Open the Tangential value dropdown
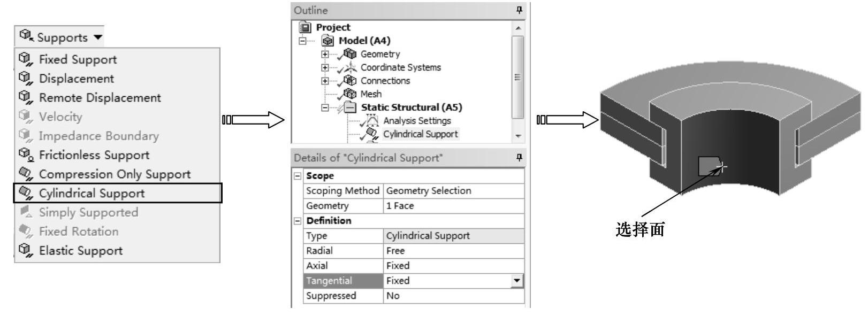Viewport: 868px width, 316px height. click(516, 281)
